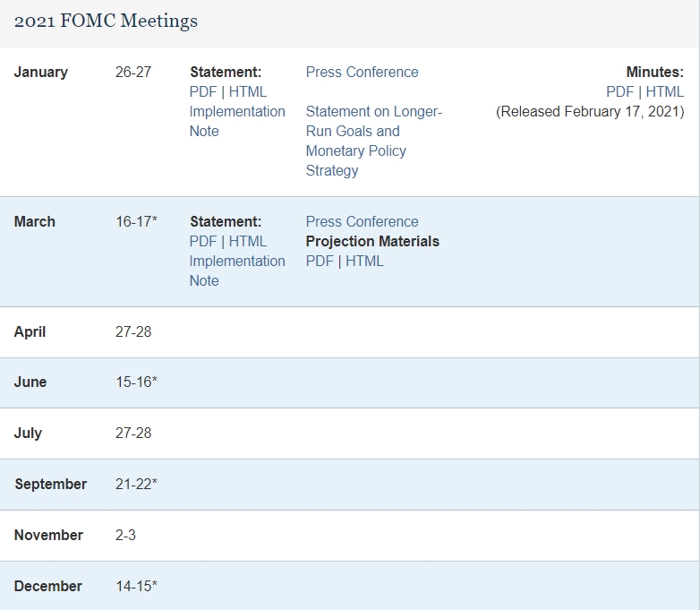The height and width of the screenshot is (610, 700).
Task: Open Statement on Longer-Run Goals link
Action: click(x=373, y=141)
